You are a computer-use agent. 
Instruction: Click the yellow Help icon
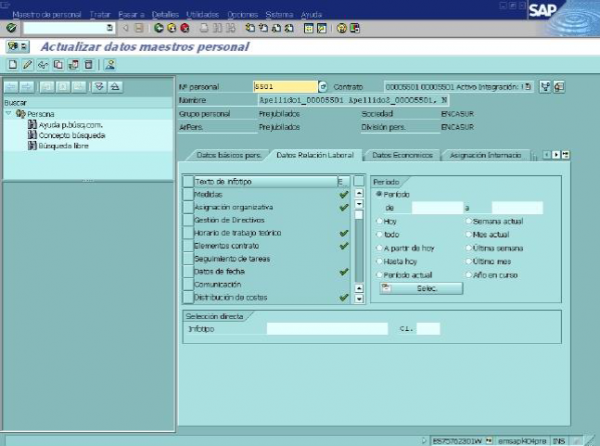(x=341, y=28)
